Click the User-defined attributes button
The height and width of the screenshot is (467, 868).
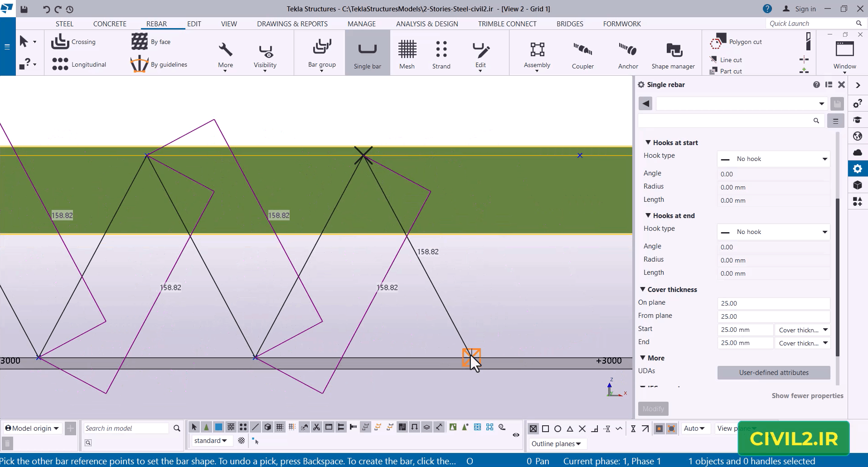[x=774, y=373]
